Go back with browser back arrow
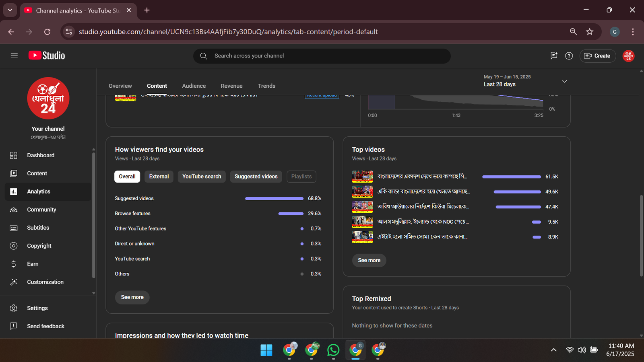644x362 pixels. tap(11, 32)
